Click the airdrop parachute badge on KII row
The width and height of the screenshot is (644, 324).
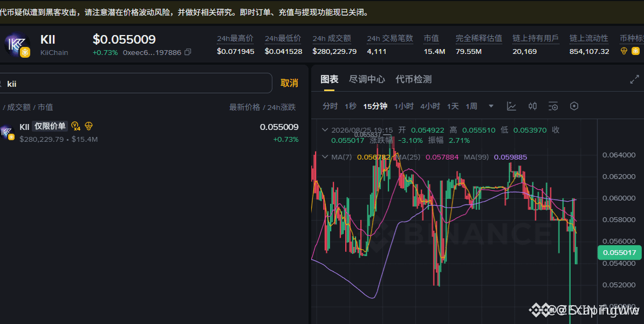(x=88, y=126)
